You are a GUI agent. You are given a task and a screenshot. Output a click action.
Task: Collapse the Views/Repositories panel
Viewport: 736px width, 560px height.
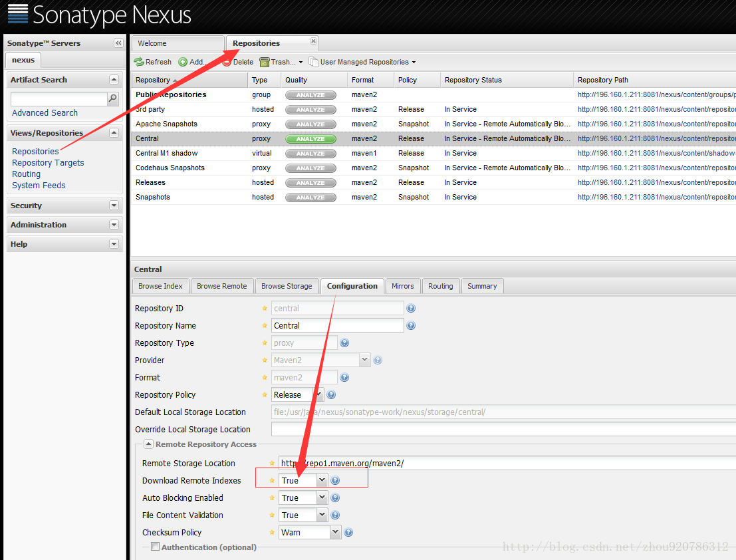tap(114, 133)
